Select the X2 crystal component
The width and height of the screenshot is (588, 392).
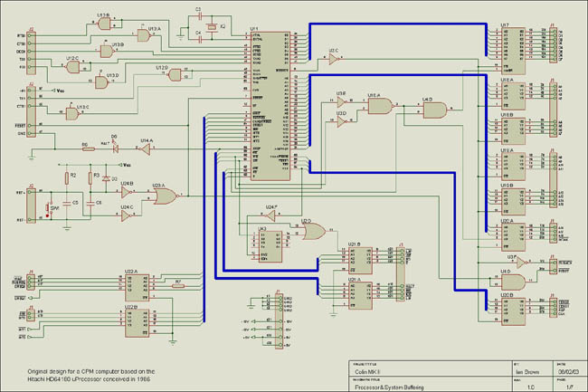pyautogui.click(x=211, y=28)
